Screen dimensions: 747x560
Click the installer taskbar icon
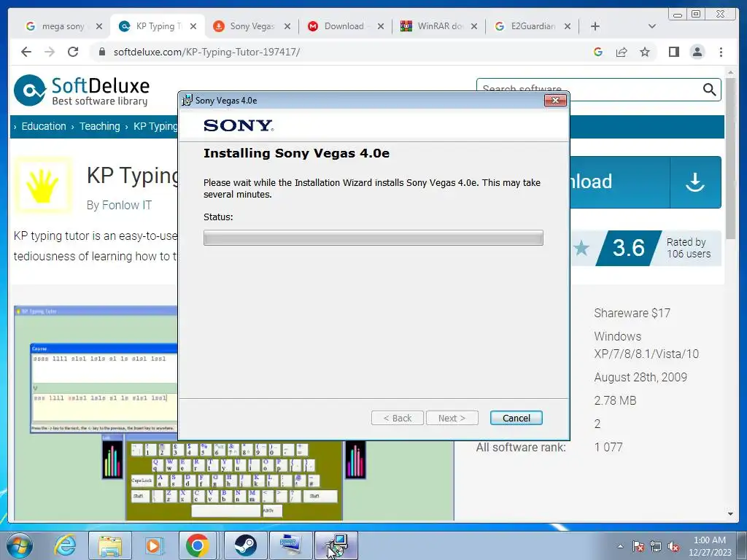336,545
